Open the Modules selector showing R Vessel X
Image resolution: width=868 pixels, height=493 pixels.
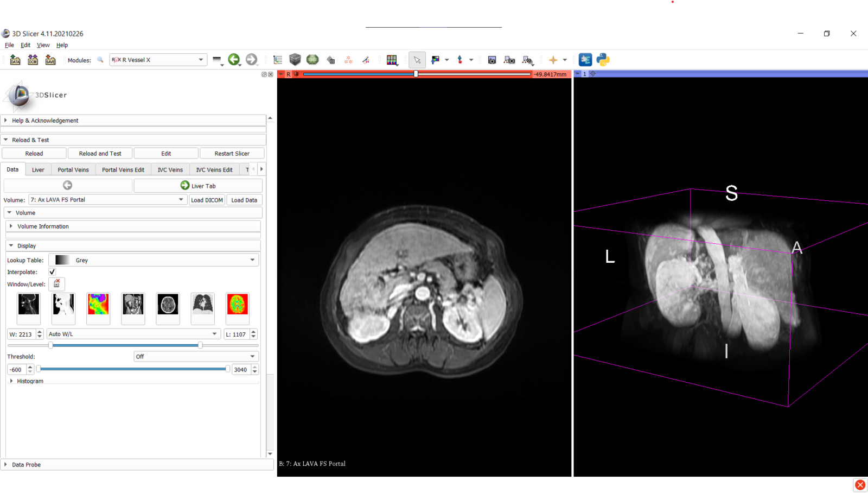tap(157, 60)
